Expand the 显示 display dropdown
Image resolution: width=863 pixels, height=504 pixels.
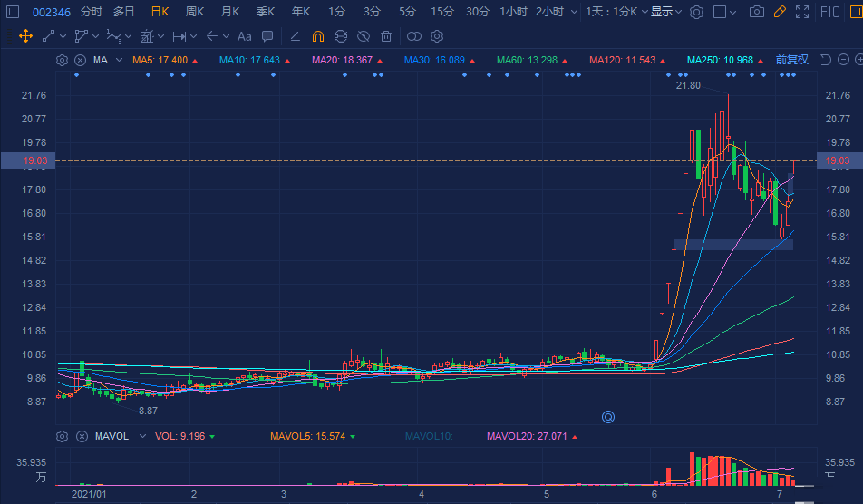point(666,12)
